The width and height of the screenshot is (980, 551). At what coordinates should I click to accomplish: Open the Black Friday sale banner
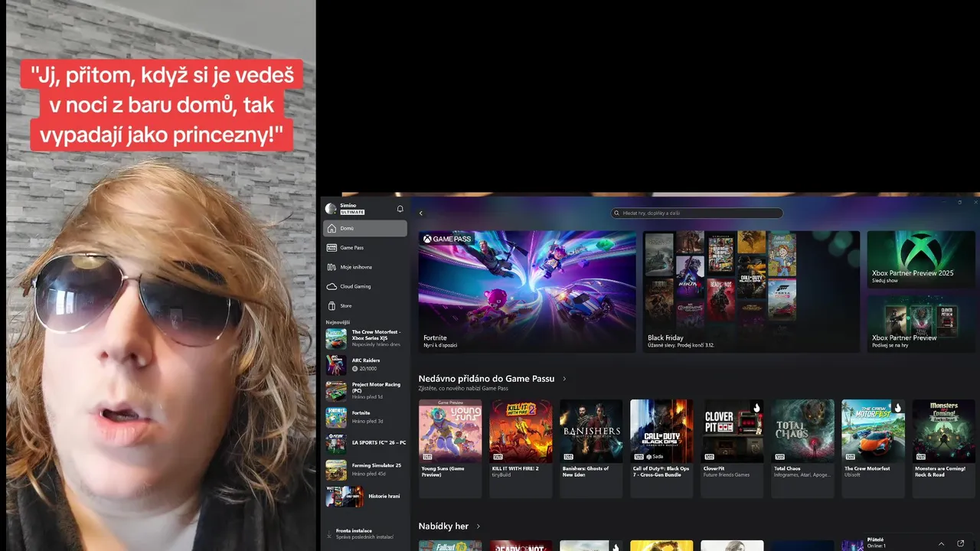[x=751, y=292]
